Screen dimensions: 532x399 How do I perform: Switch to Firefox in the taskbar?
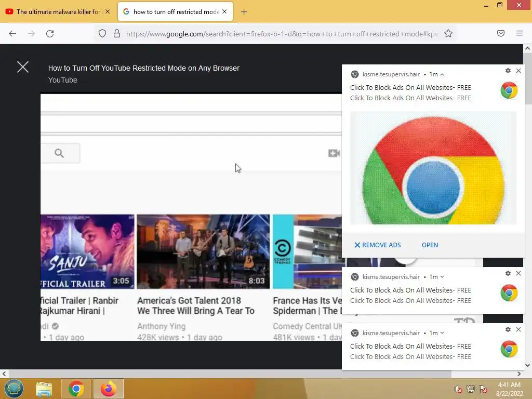[109, 389]
